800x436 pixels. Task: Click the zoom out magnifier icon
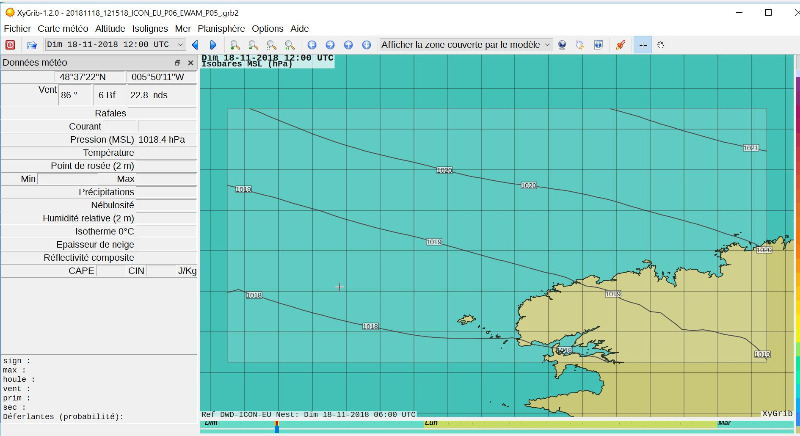pyautogui.click(x=253, y=45)
